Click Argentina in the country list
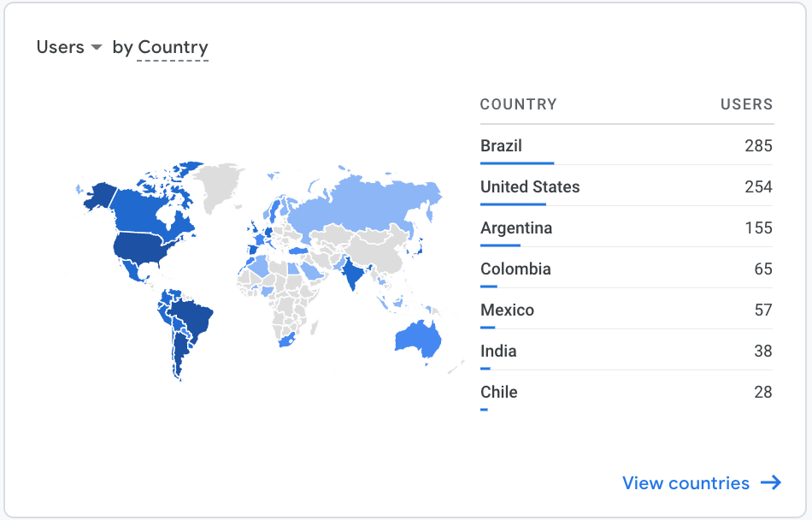812x520 pixels. (516, 228)
